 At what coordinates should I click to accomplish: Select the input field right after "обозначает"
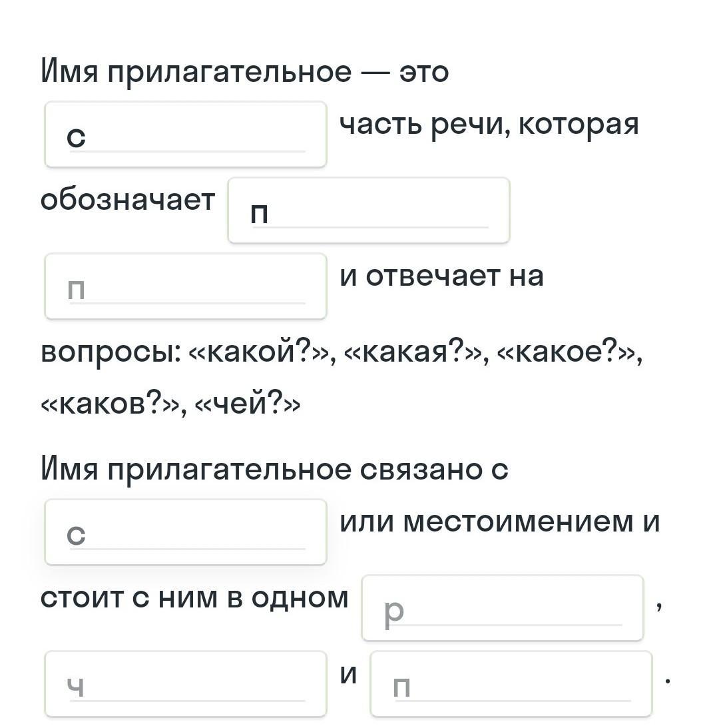click(x=368, y=210)
